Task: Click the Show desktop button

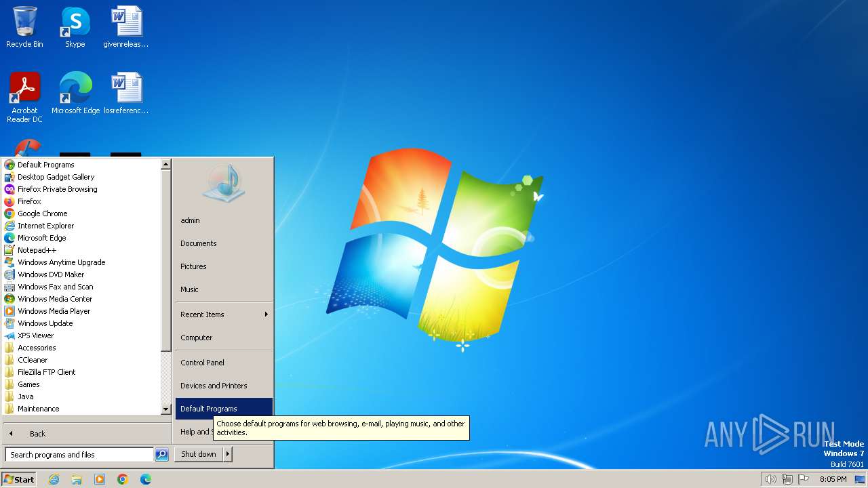Action: (x=860, y=479)
